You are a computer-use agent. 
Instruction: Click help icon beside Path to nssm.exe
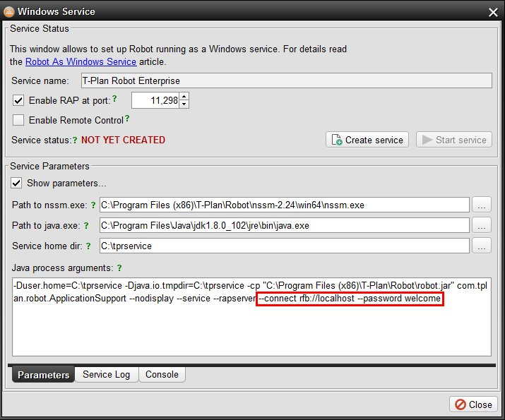pos(93,205)
